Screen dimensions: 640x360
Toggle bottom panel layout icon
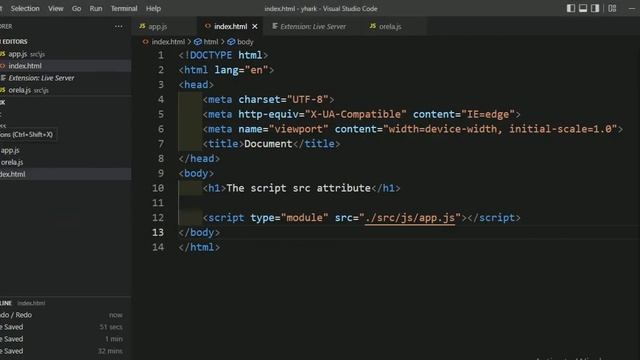[x=583, y=8]
